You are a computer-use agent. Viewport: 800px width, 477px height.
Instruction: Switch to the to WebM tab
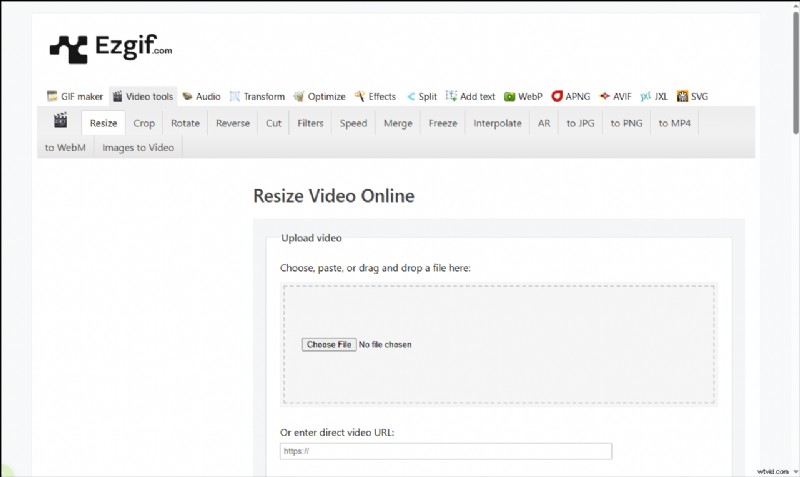[65, 147]
